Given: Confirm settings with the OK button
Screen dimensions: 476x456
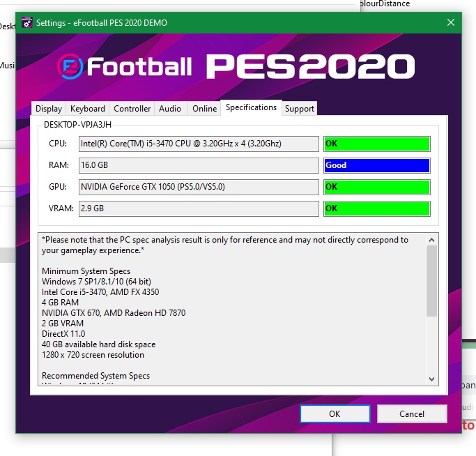Looking at the screenshot, I should pos(335,413).
